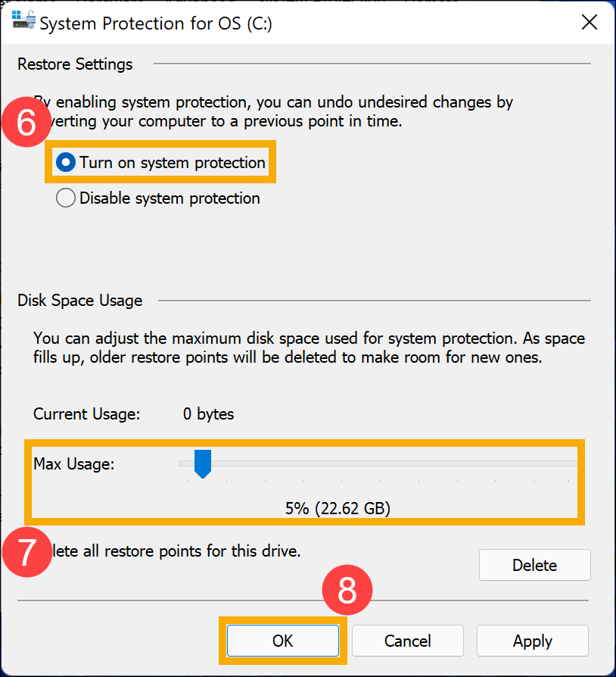Close the System Protection dialog

pyautogui.click(x=589, y=22)
